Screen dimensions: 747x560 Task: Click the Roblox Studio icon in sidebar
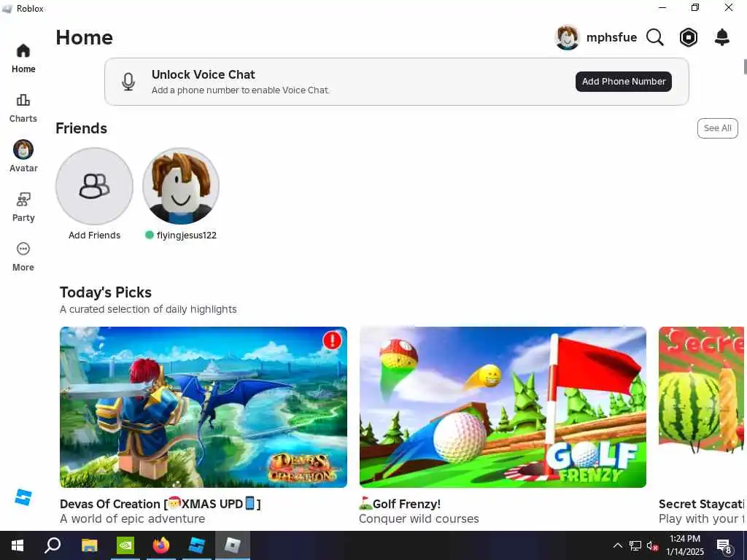point(23,497)
